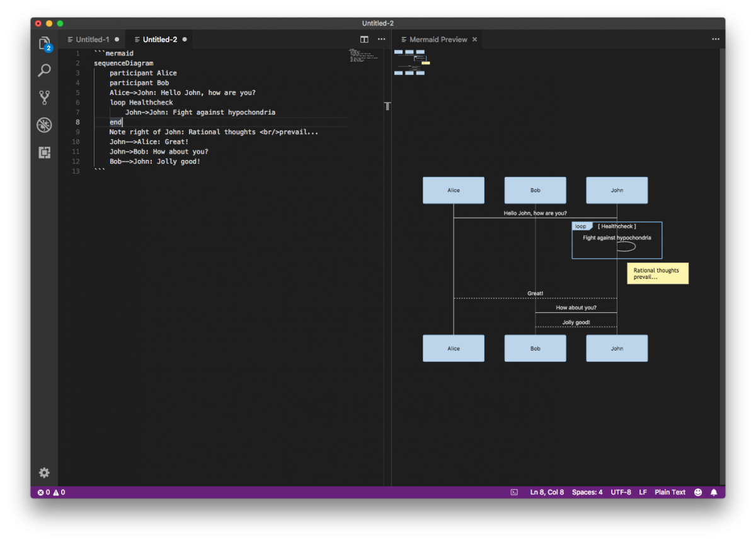
Task: Click the notifications bell icon
Action: [714, 492]
